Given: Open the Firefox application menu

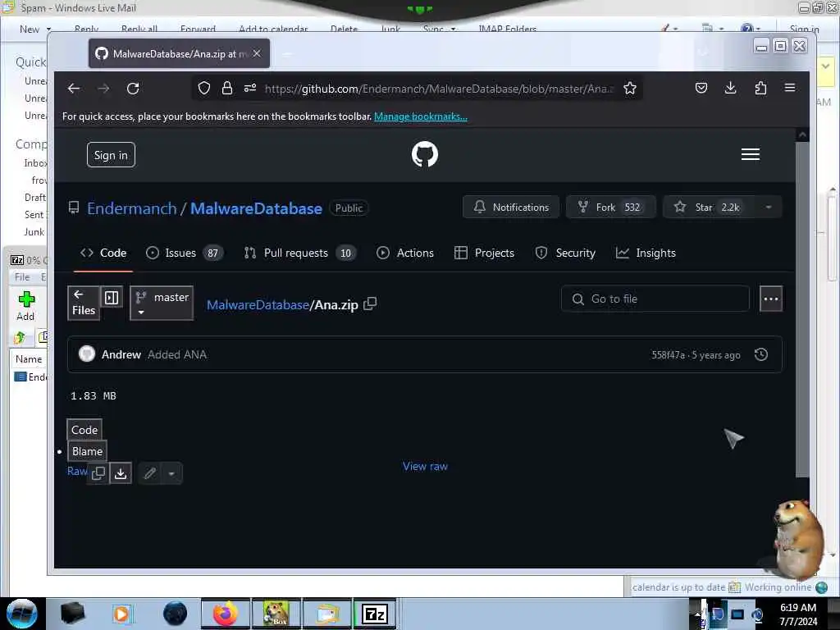Looking at the screenshot, I should [x=790, y=88].
